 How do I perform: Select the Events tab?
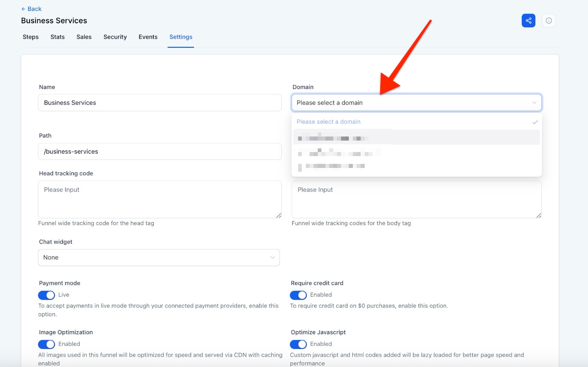[x=148, y=37]
